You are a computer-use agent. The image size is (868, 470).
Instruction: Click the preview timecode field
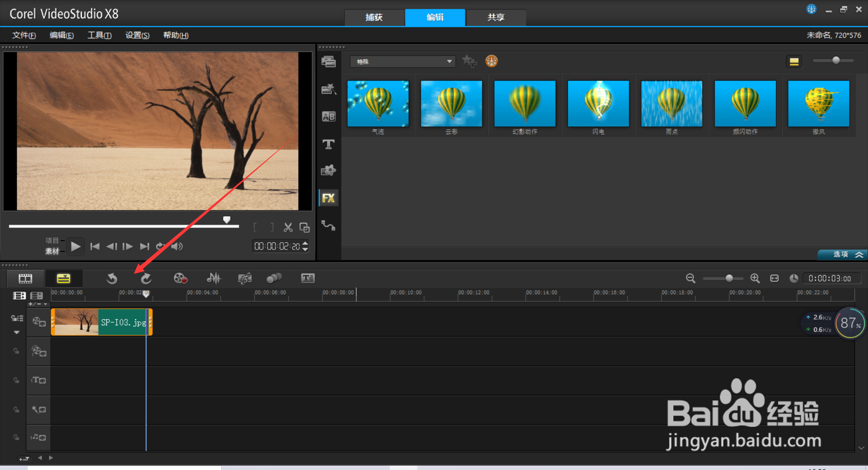pyautogui.click(x=277, y=246)
